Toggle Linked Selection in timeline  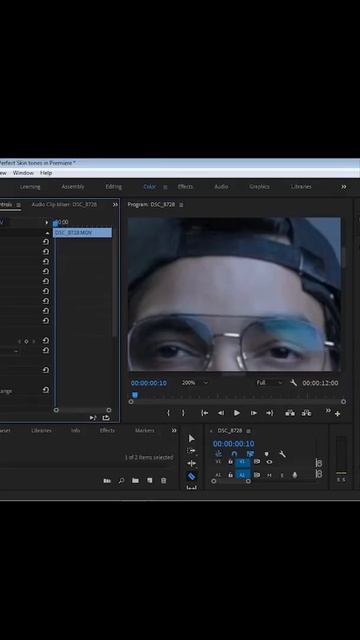coord(250,453)
